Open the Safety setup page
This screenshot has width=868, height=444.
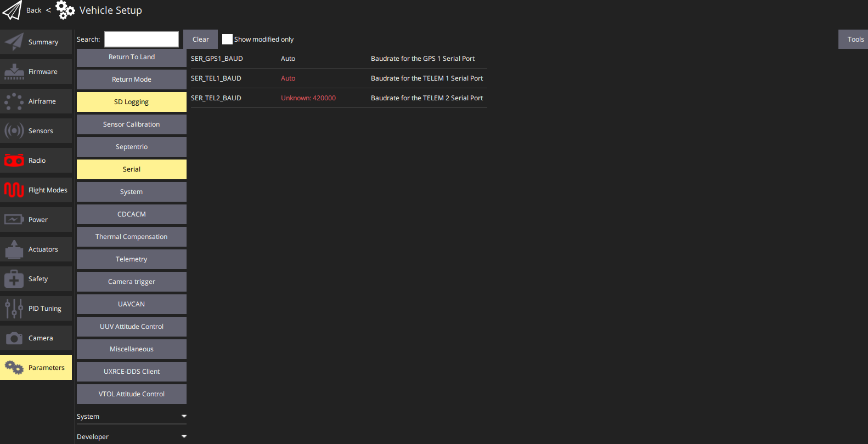pyautogui.click(x=36, y=279)
